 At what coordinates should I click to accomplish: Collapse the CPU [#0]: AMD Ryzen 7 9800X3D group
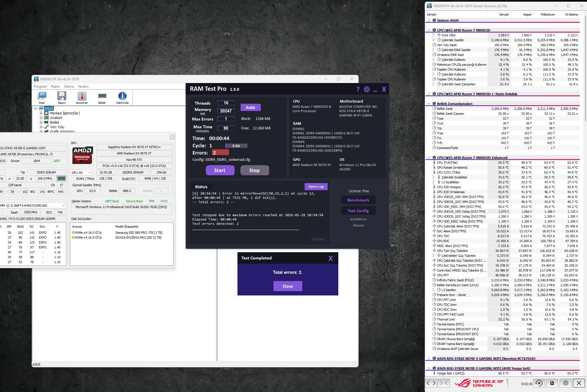coord(429,30)
